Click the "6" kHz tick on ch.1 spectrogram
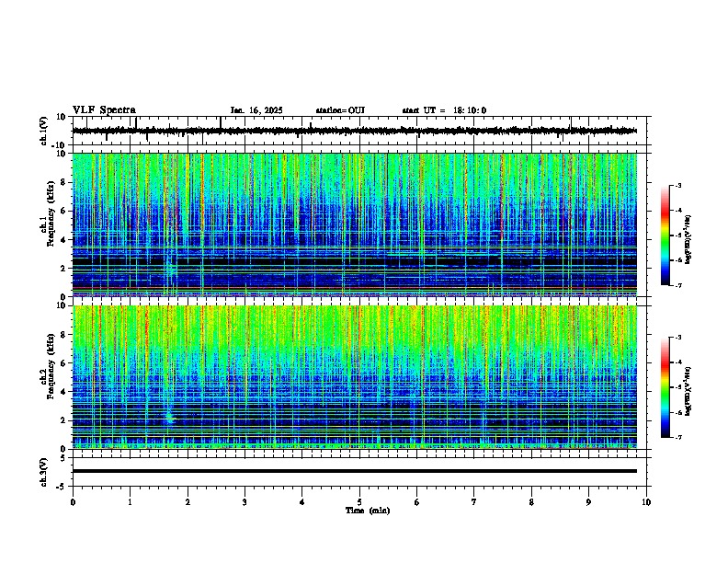728x563 pixels. (x=64, y=211)
